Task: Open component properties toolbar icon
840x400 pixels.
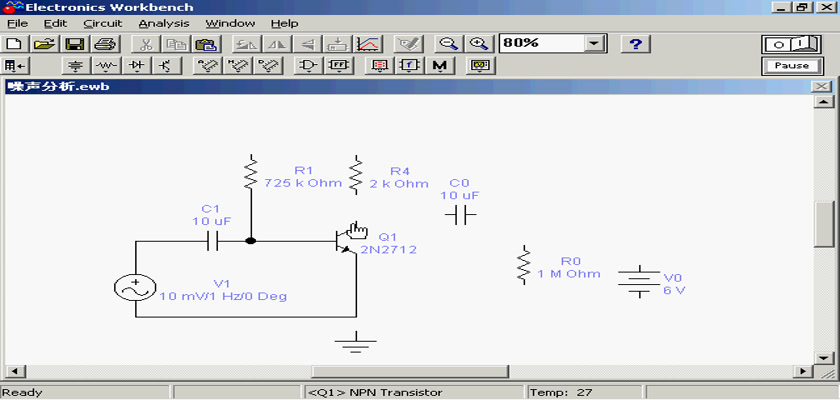Action: coord(408,44)
